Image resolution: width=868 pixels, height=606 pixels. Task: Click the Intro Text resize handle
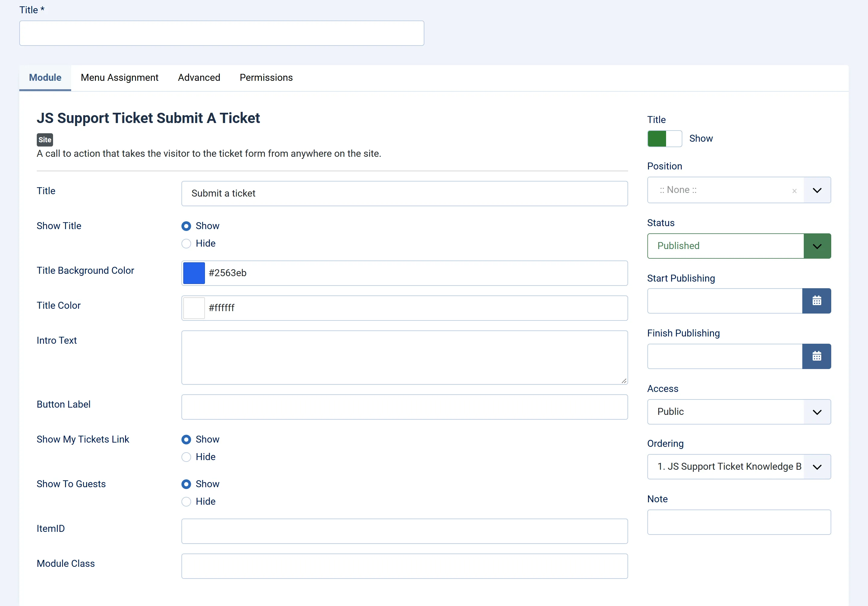[x=624, y=381]
